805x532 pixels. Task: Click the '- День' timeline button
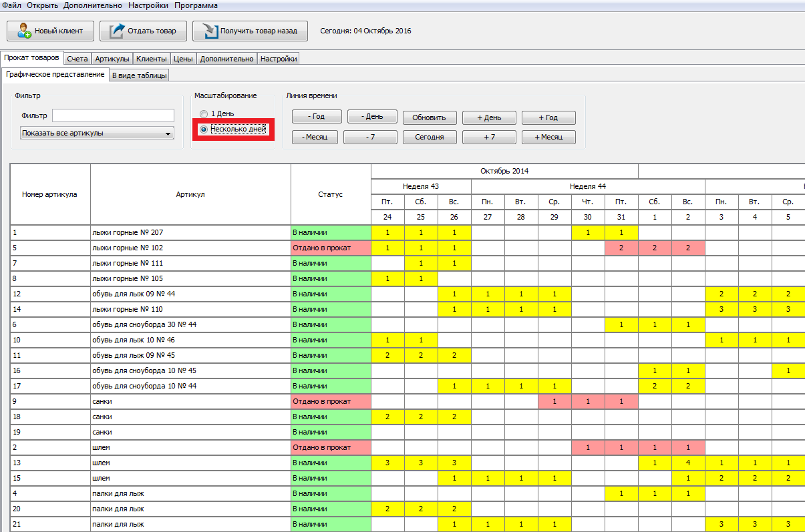(x=372, y=117)
